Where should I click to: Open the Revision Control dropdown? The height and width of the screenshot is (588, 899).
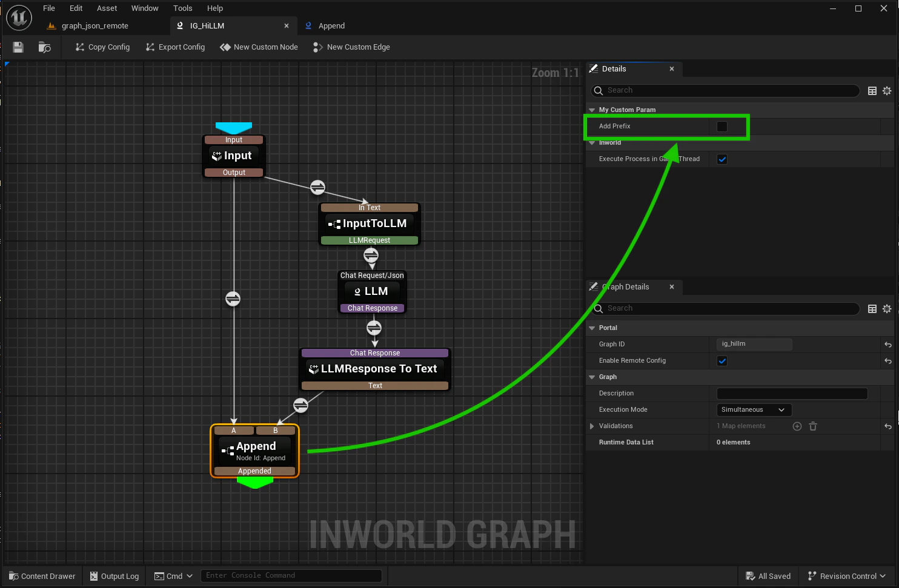tap(846, 576)
